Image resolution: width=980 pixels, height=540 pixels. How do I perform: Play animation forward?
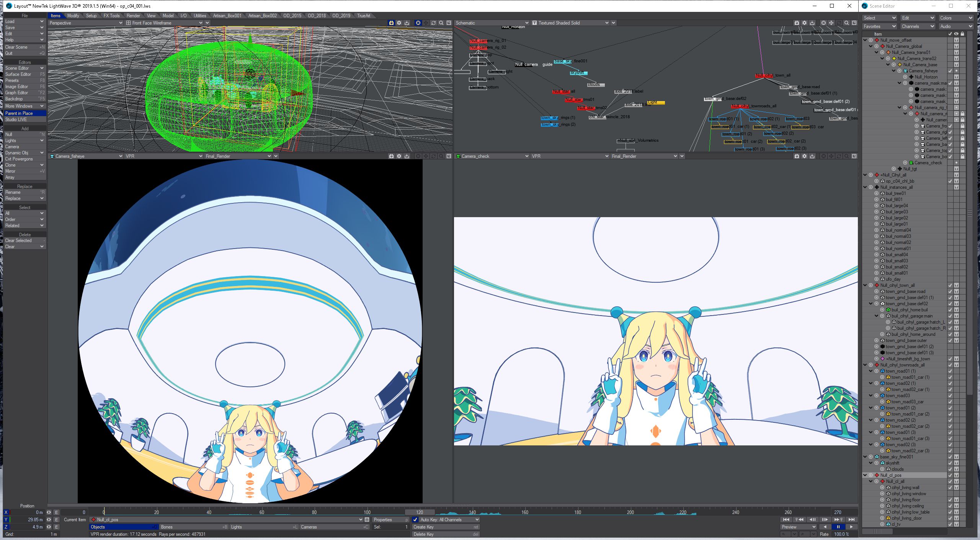pos(851,527)
